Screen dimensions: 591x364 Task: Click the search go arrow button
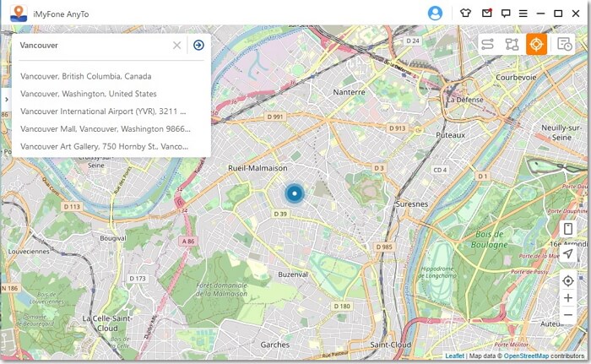[198, 46]
